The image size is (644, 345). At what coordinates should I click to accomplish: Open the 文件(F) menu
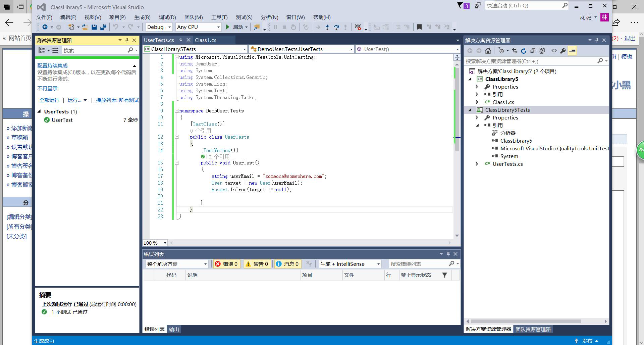tap(44, 17)
